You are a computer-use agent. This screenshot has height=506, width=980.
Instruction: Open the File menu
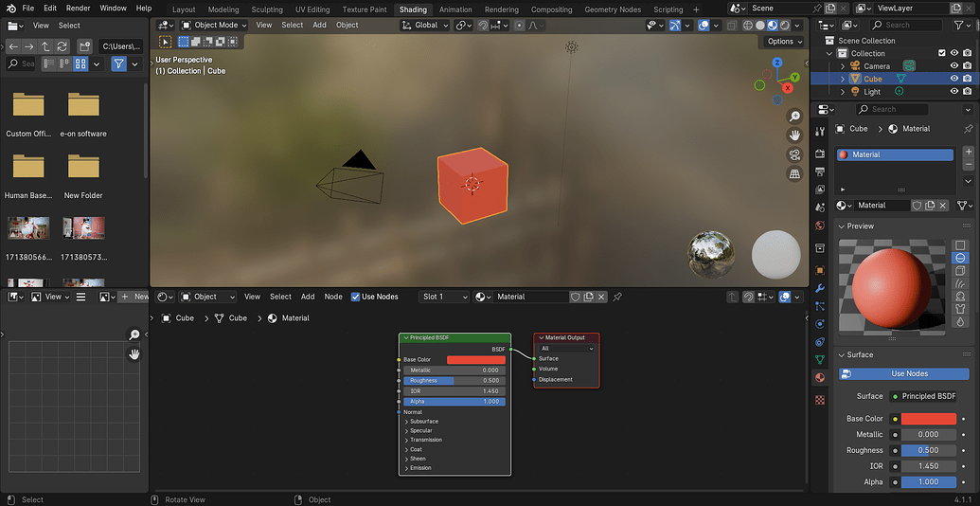tap(28, 9)
